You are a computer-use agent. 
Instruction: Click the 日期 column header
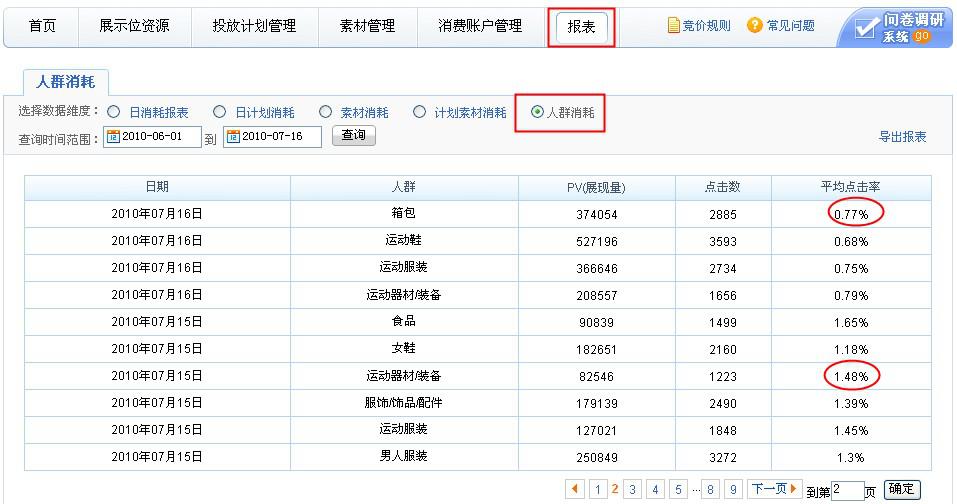tap(157, 187)
